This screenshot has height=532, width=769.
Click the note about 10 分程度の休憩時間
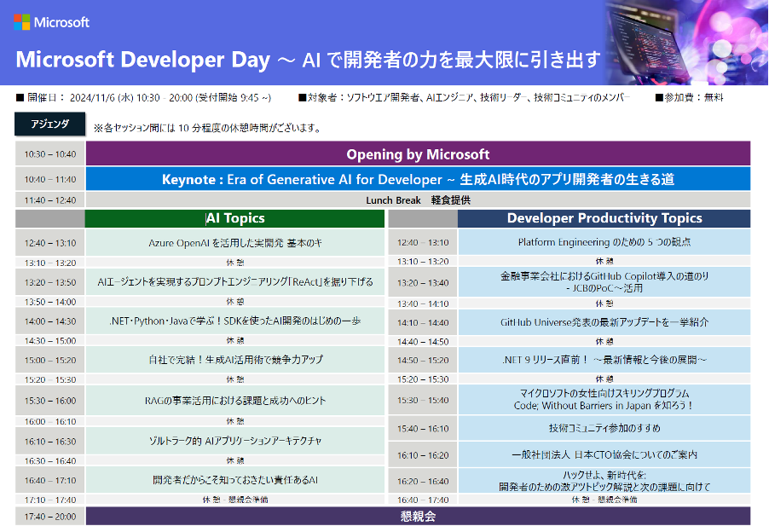point(208,129)
